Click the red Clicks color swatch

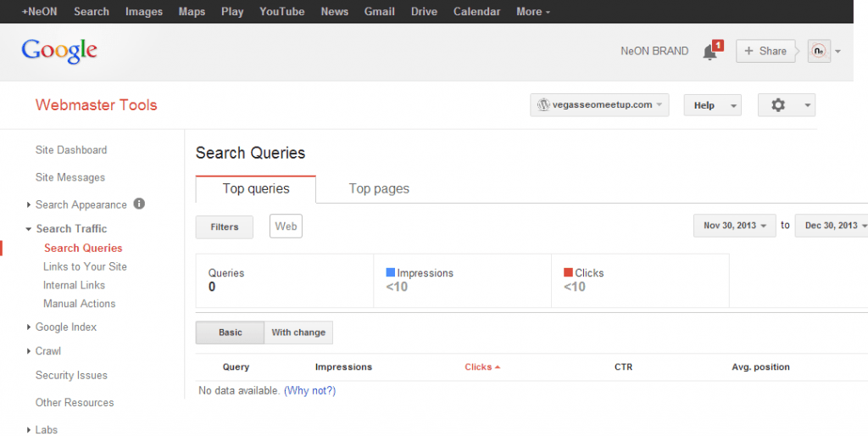[568, 272]
